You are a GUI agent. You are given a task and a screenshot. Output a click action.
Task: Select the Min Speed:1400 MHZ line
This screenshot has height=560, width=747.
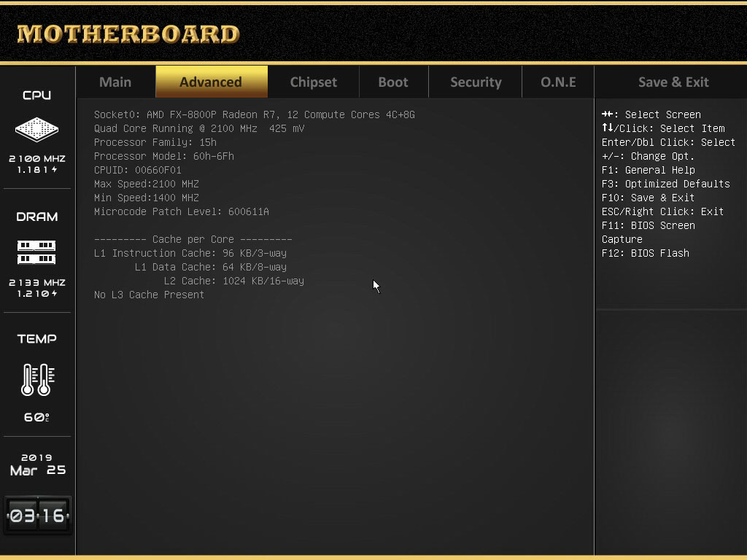point(147,198)
